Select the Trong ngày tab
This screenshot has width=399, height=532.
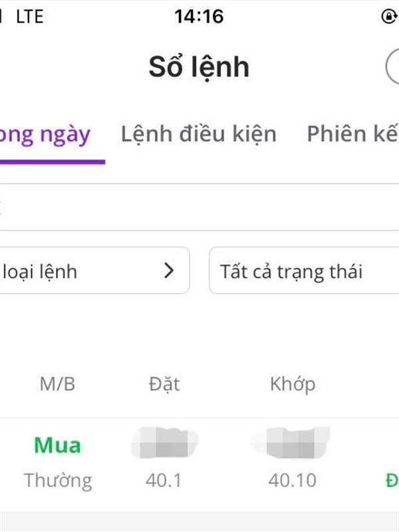pos(47,134)
